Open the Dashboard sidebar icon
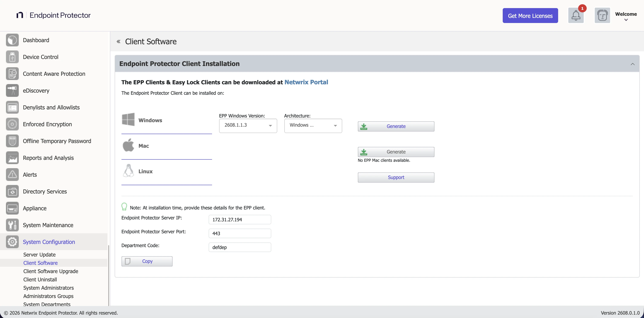 pyautogui.click(x=12, y=40)
